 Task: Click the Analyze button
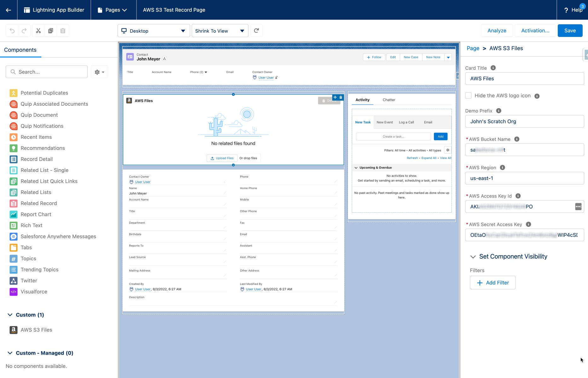[497, 31]
